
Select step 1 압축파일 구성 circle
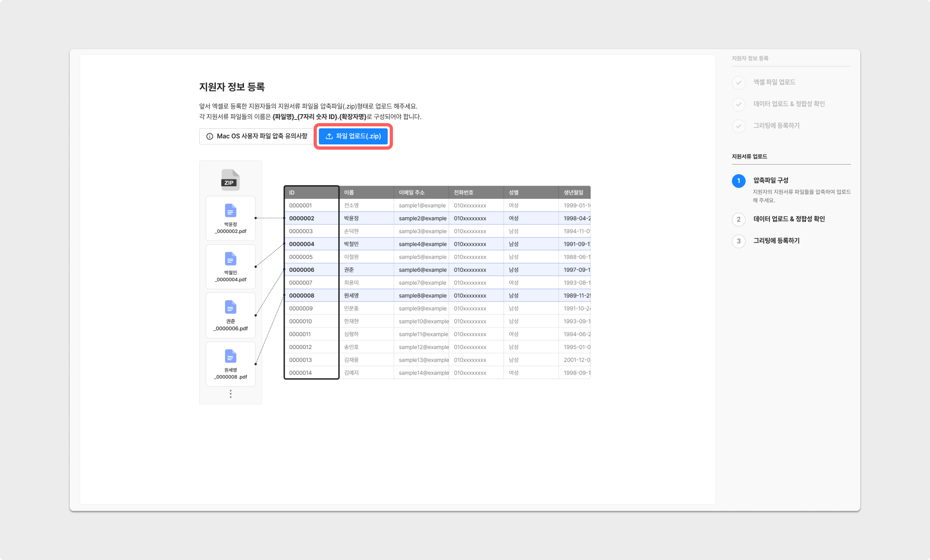(738, 181)
